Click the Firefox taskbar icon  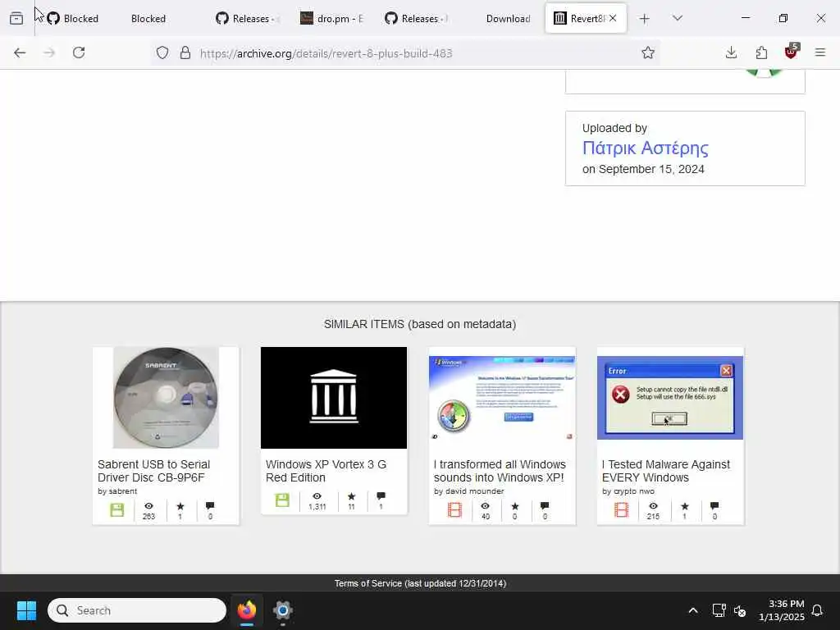(x=246, y=610)
